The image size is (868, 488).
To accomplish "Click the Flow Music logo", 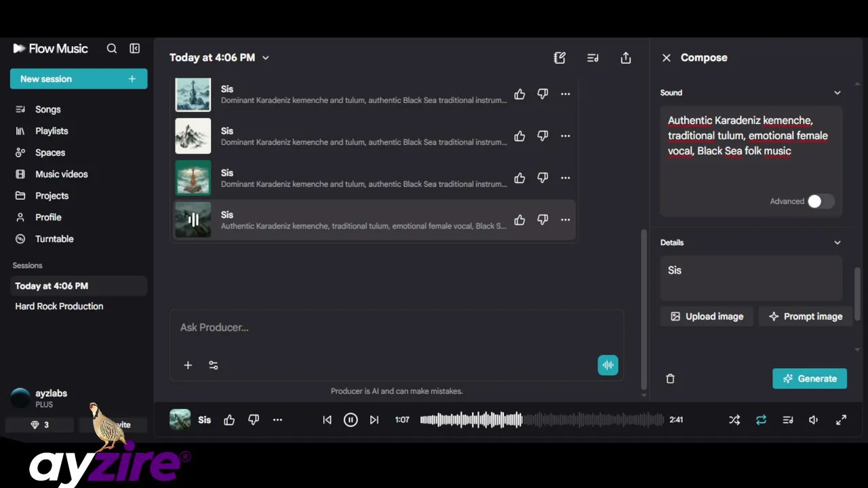I will pos(51,49).
